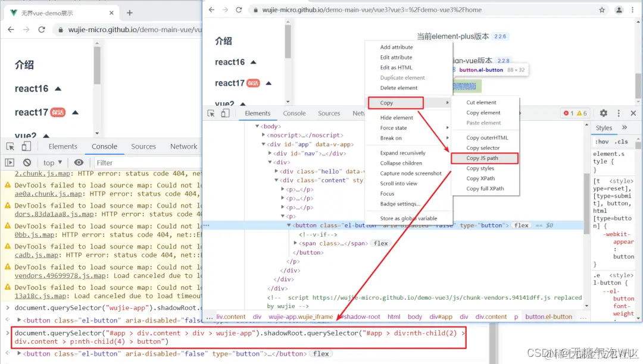Screen dimensions: 643x364
Task: Collapse div class="content" node
Action: click(276, 180)
